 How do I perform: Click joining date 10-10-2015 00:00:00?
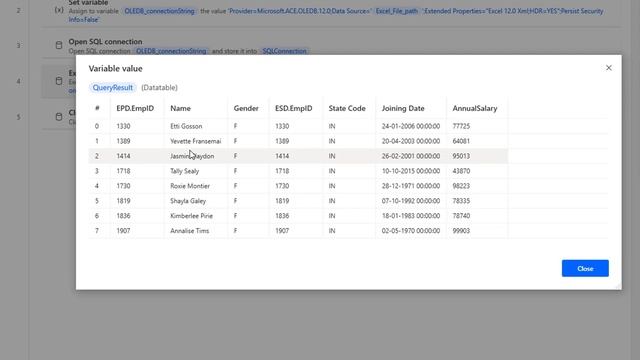tap(411, 171)
